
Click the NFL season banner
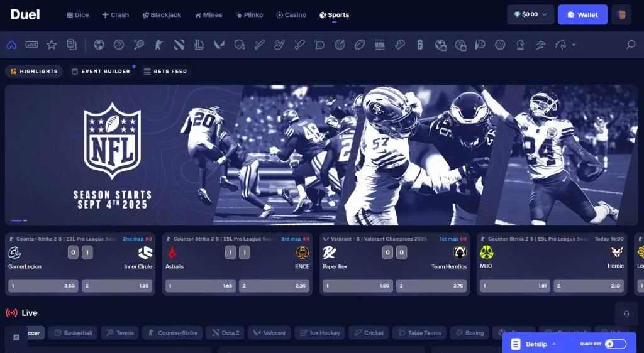tap(321, 155)
